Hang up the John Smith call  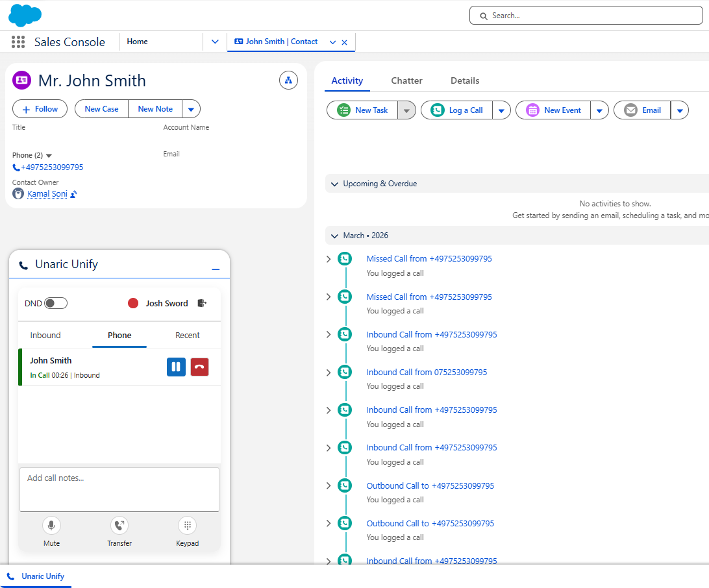coord(199,367)
